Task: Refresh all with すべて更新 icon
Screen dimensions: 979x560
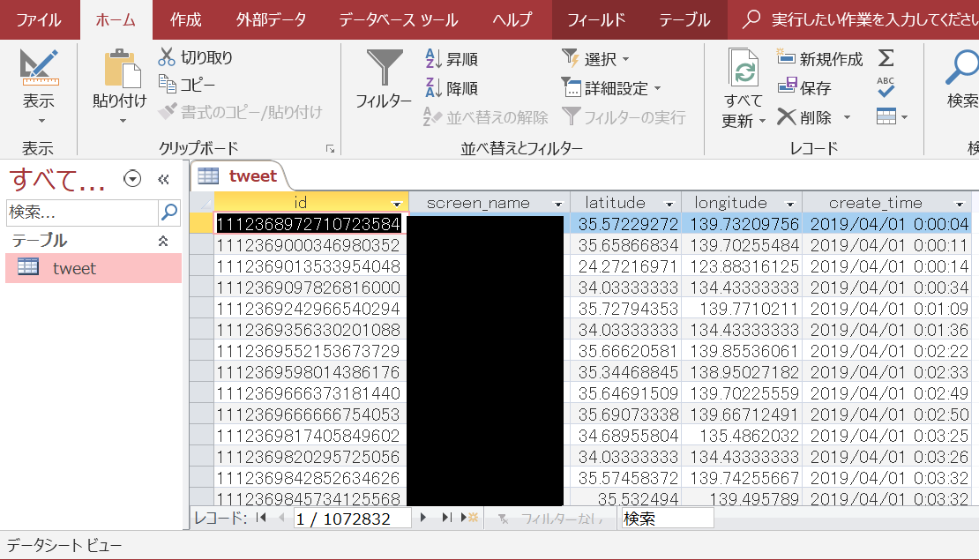Action: point(744,67)
